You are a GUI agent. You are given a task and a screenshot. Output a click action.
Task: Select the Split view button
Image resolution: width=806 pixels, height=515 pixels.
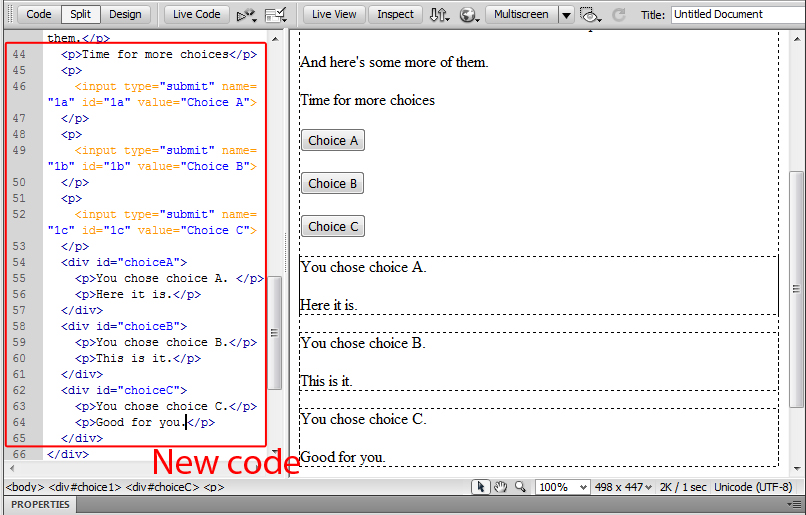point(80,14)
